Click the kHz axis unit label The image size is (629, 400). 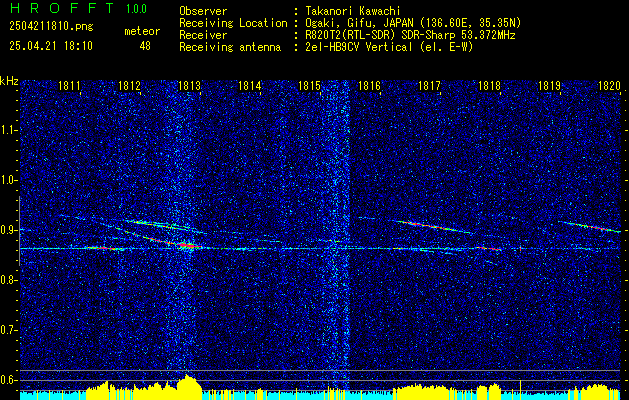(x=9, y=81)
